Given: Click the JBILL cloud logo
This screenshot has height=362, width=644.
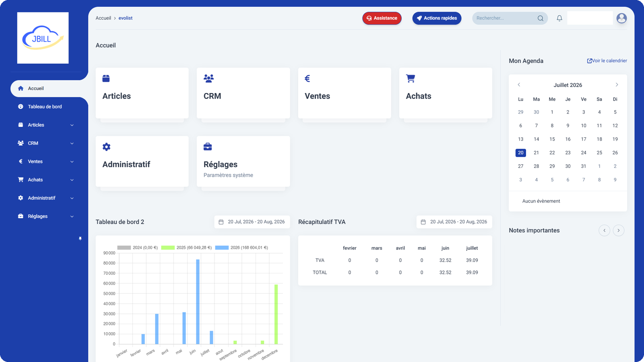Looking at the screenshot, I should pos(43,38).
